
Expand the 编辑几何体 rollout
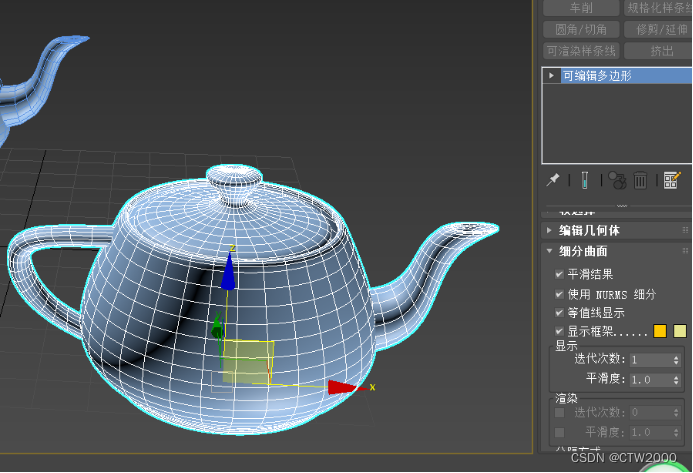pos(549,230)
